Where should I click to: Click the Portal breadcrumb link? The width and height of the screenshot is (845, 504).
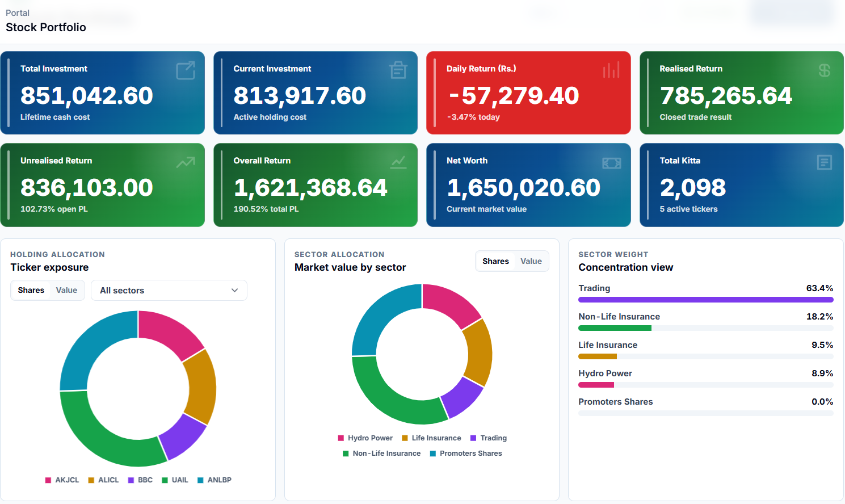point(18,12)
